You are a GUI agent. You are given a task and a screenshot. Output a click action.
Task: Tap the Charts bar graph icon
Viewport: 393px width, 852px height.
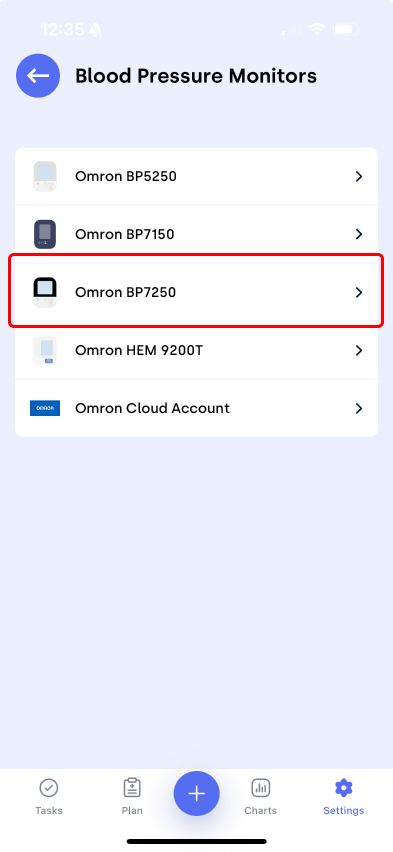260,787
